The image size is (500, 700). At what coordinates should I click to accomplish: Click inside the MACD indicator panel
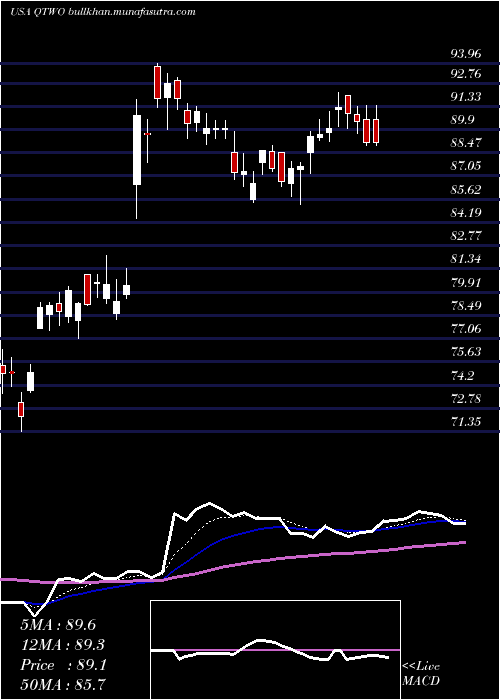(x=275, y=650)
